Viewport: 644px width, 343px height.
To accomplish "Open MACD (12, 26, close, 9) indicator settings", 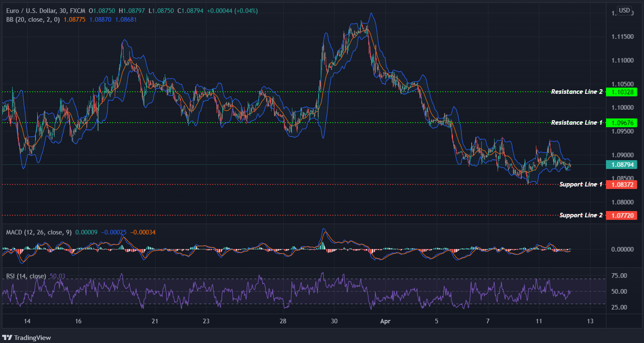I will tap(39, 232).
